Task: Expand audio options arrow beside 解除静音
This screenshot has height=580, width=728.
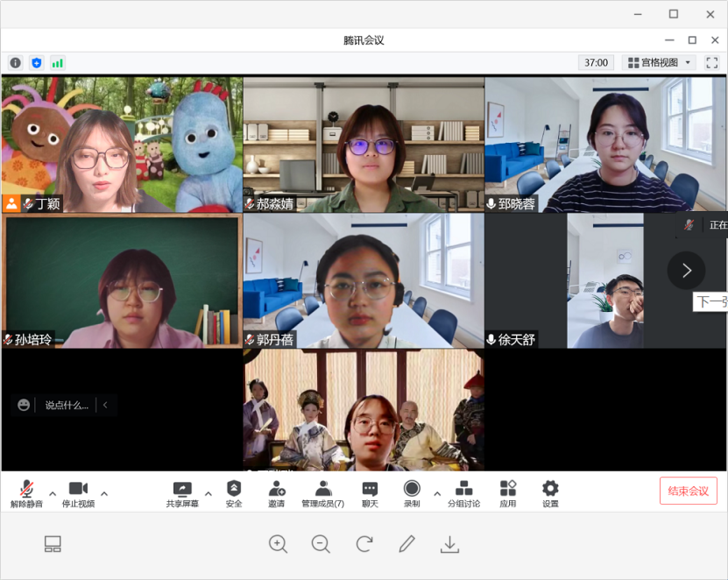Action: [x=53, y=493]
